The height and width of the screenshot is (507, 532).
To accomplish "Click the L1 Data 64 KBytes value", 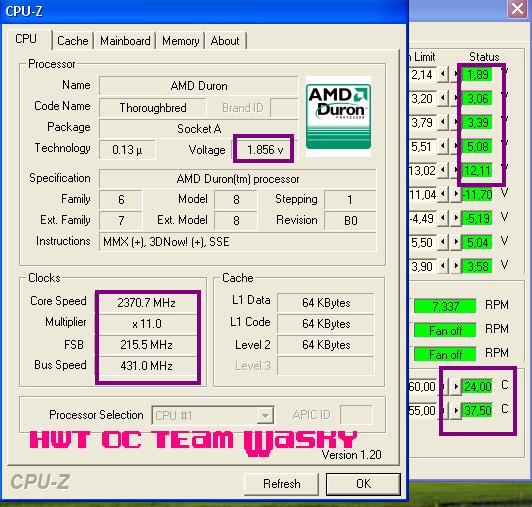I will (326, 302).
